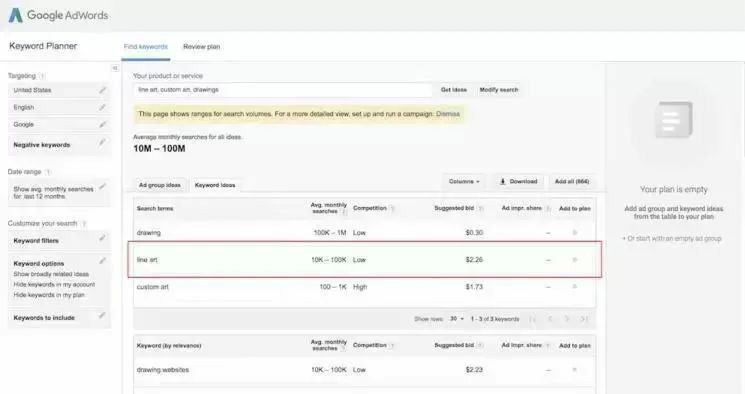Collapse the left sidebar arrow icon
Screen dimensions: 745x394
point(115,68)
